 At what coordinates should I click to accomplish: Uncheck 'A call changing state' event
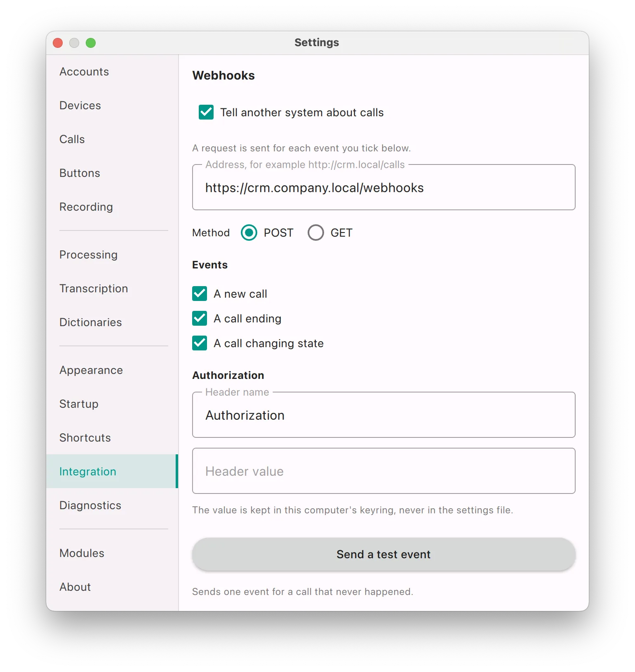[200, 343]
